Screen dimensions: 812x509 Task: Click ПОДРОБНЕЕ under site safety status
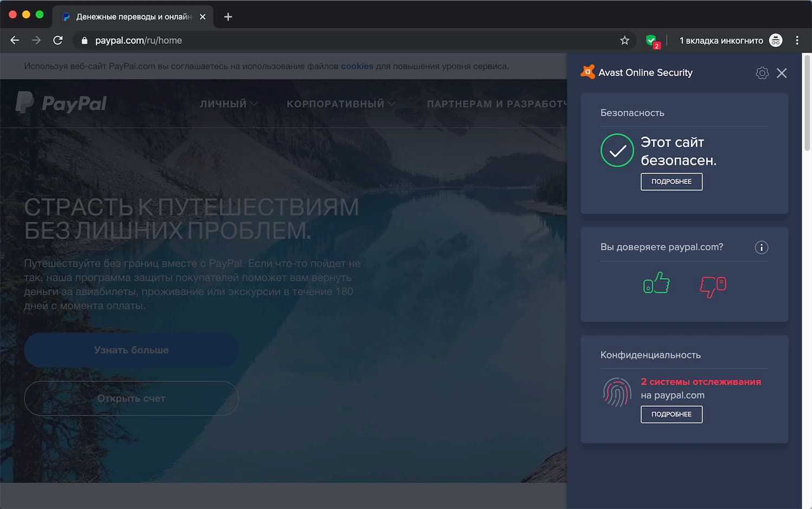pyautogui.click(x=671, y=181)
